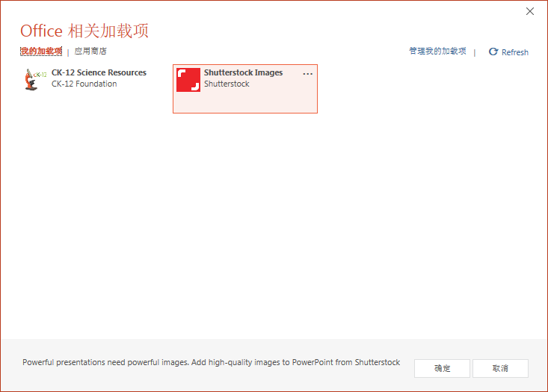Viewport: 548px width, 392px height.
Task: Confirm with the 确定 button
Action: [442, 368]
